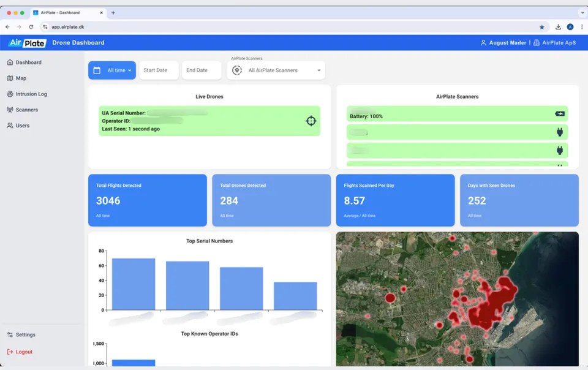Click the browser forward arrow
This screenshot has width=588, height=370.
tap(19, 27)
